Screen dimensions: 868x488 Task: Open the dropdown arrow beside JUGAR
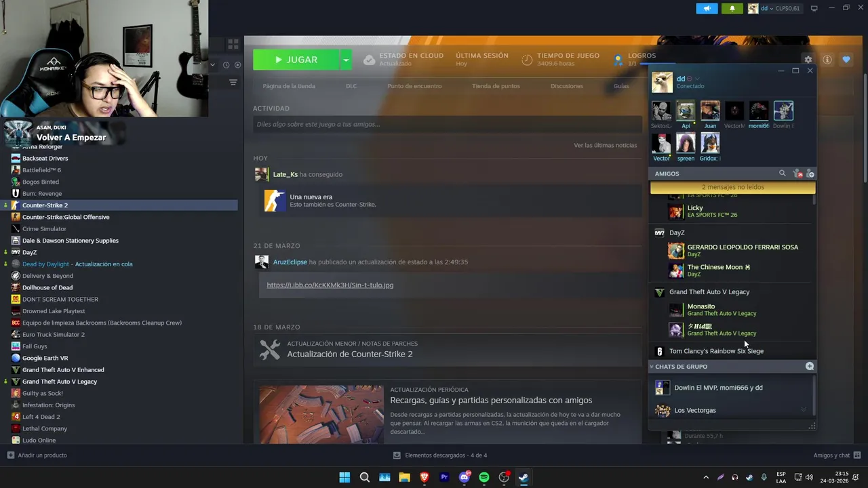pyautogui.click(x=346, y=60)
